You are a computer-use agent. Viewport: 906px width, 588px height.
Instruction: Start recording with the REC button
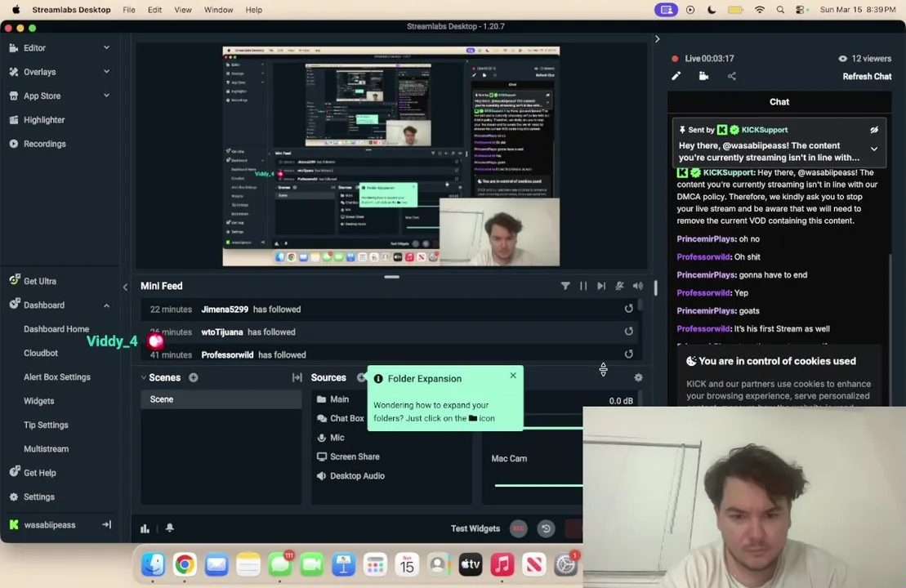click(x=518, y=528)
